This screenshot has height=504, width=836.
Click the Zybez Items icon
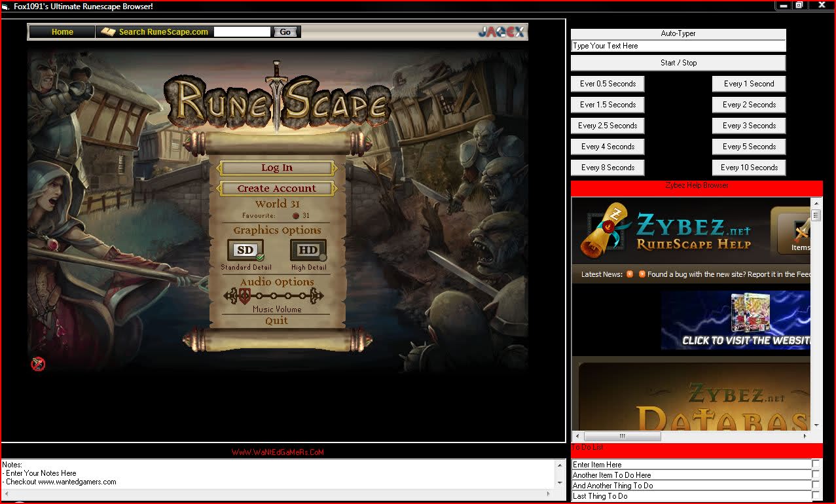pos(799,232)
